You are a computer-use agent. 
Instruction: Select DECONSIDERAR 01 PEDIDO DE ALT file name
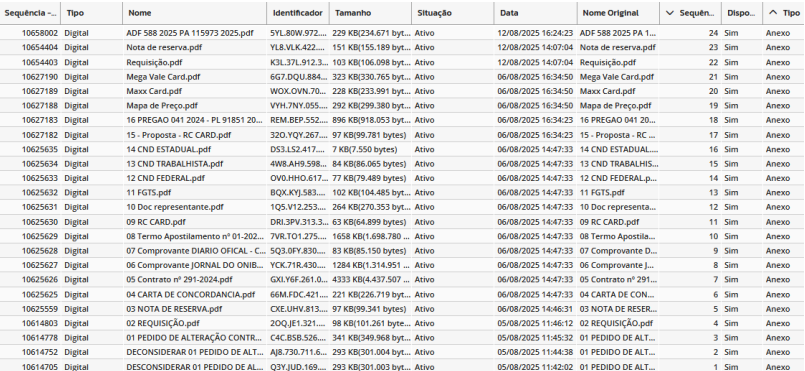(x=195, y=352)
